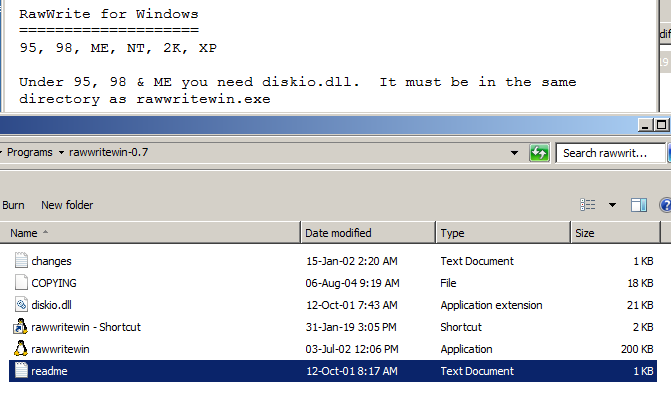Click the date 06-Aug-04 9:19 AM
The image size is (671, 400).
click(x=352, y=283)
